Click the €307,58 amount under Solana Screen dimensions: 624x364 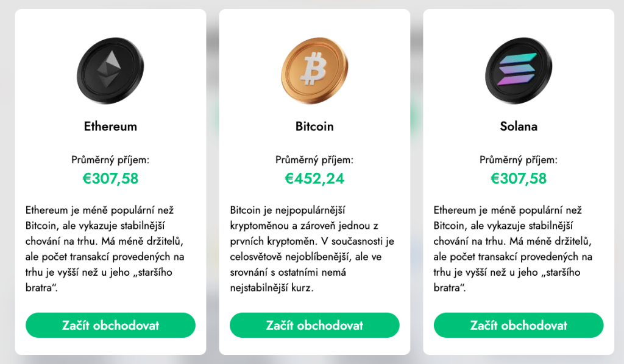pyautogui.click(x=518, y=178)
